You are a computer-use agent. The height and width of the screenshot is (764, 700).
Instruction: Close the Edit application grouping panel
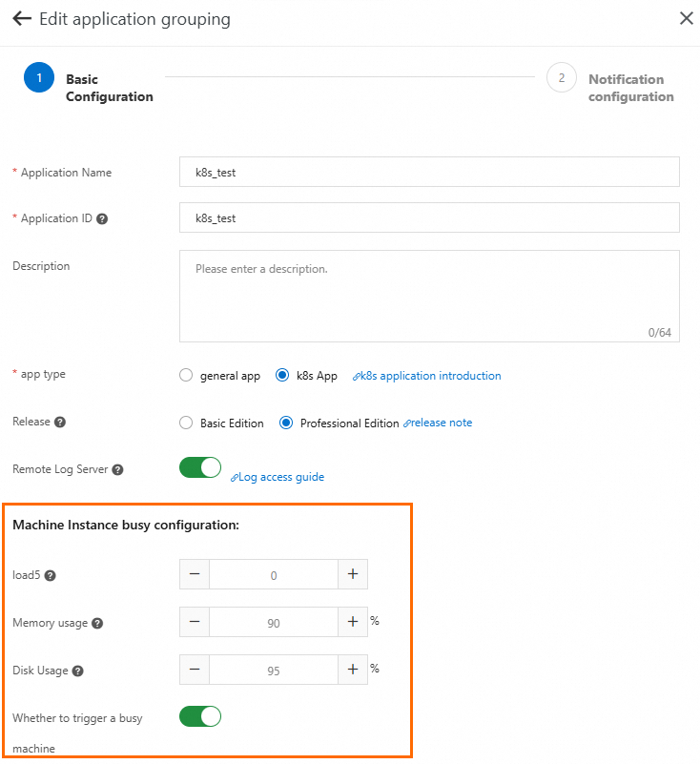(x=687, y=18)
